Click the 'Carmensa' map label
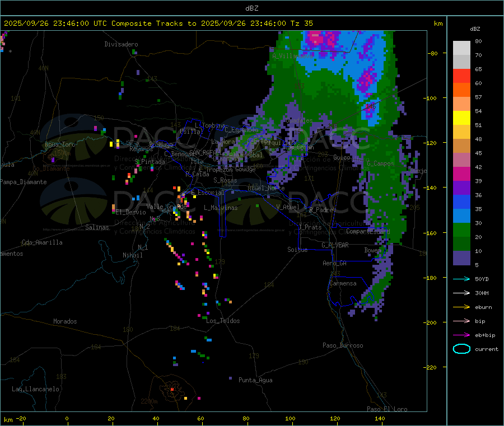The height and width of the screenshot is (426, 504). tap(343, 283)
